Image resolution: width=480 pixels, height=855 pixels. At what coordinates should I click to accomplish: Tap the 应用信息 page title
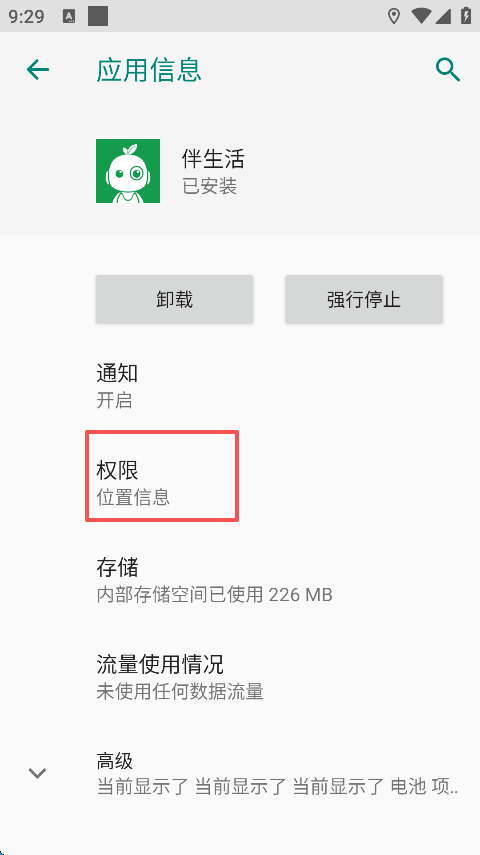click(149, 70)
